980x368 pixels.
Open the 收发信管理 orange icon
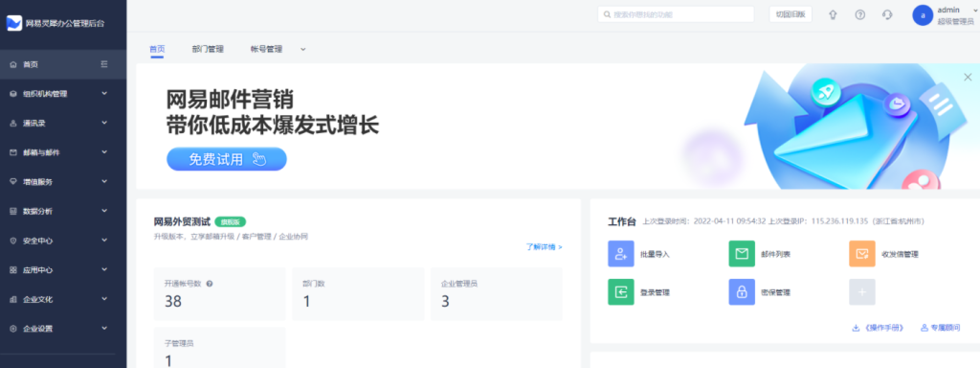(x=862, y=254)
